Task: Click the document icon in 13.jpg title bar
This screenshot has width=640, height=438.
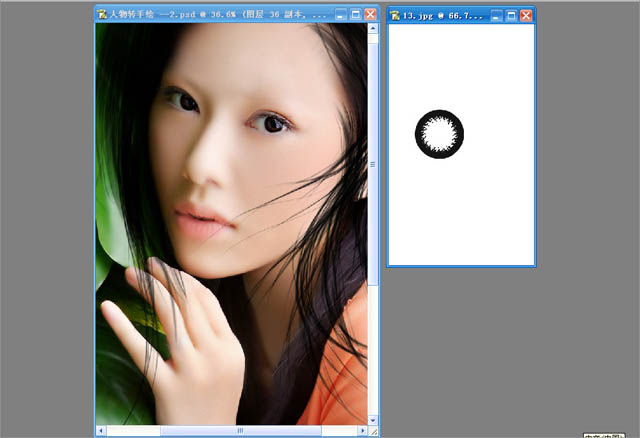Action: [395, 16]
